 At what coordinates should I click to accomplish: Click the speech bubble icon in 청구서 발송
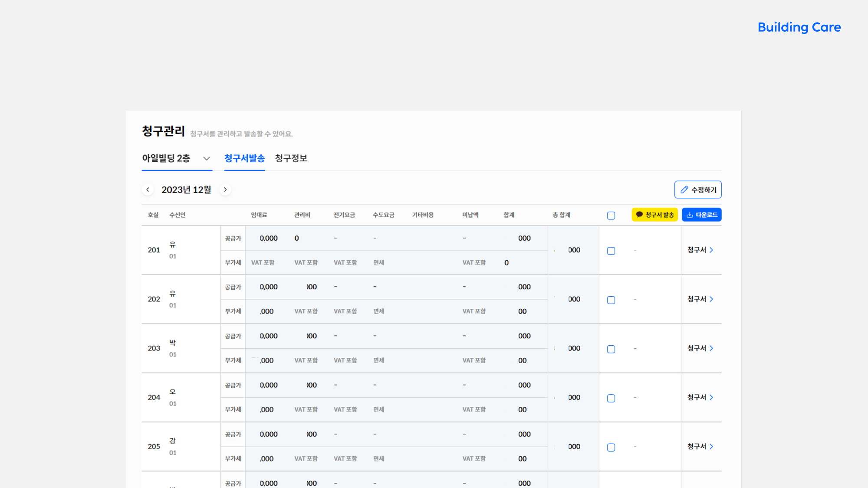click(639, 215)
